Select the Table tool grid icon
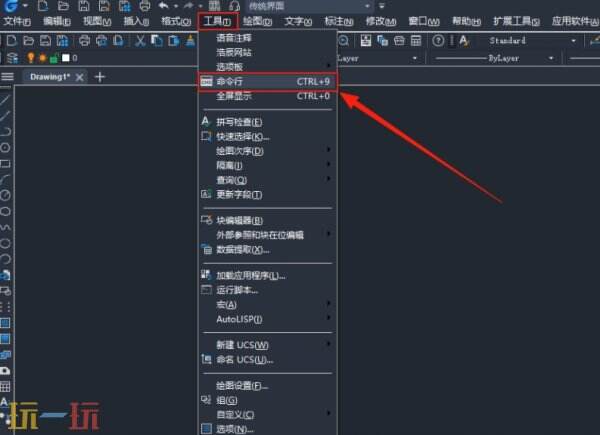 pos(5,386)
